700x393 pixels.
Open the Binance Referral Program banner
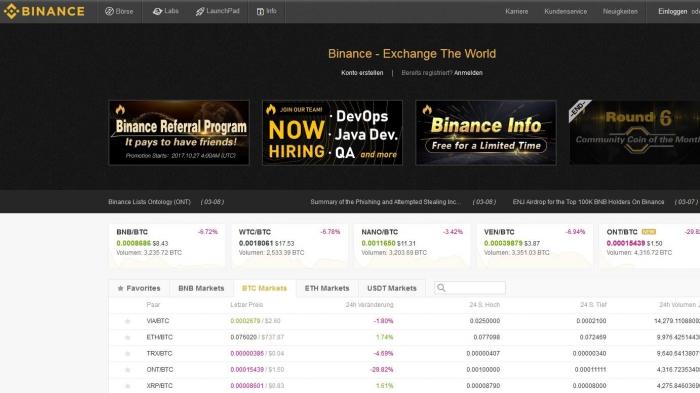(179, 133)
